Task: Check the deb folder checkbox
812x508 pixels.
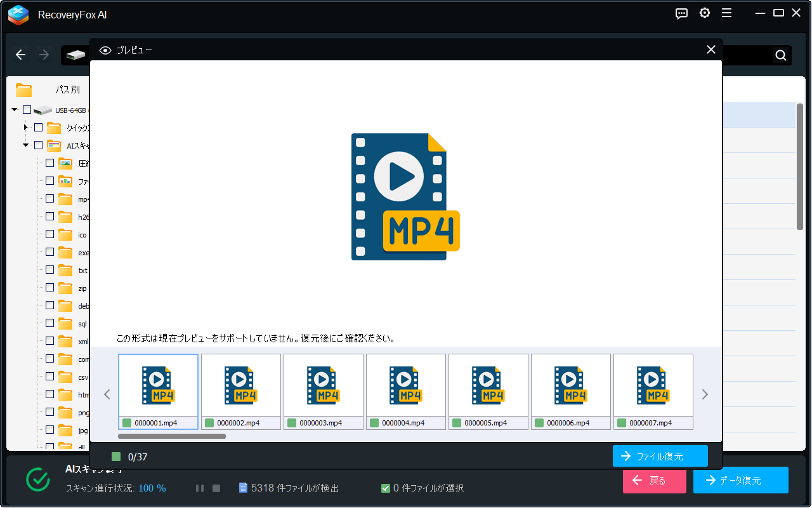Action: [x=49, y=305]
